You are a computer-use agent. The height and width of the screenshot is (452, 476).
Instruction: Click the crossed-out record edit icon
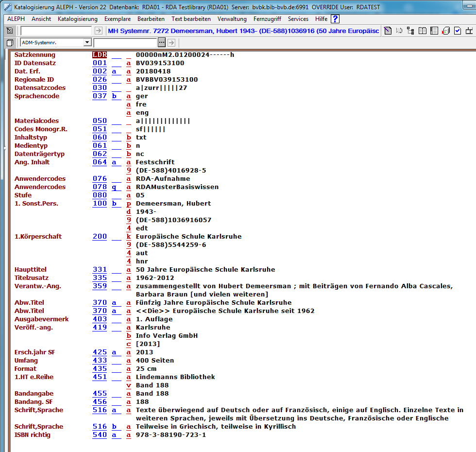[387, 31]
